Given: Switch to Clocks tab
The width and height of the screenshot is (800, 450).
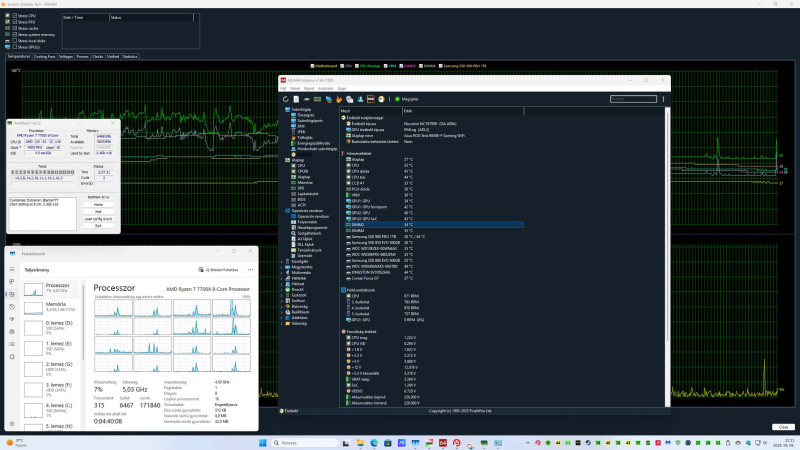Looking at the screenshot, I should point(98,57).
